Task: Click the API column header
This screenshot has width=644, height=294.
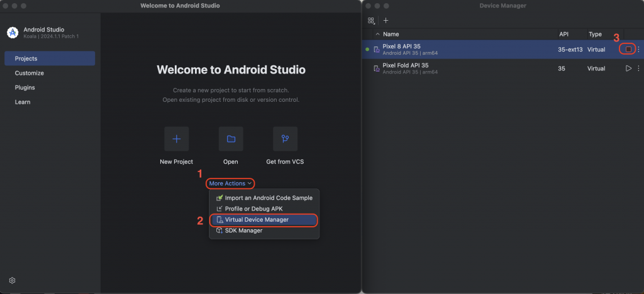Action: pos(564,34)
